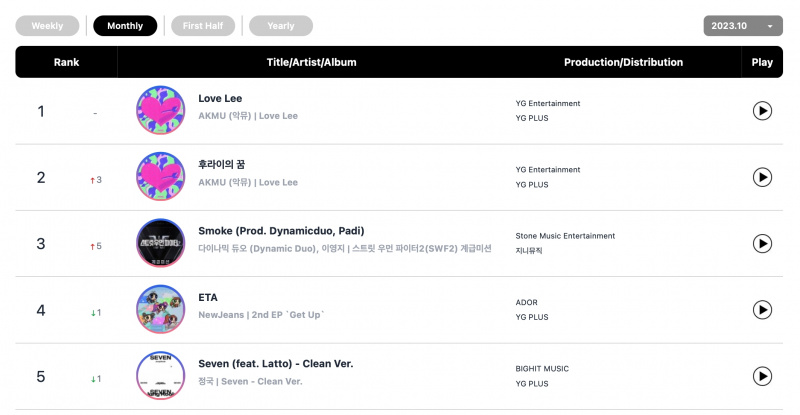Click the dropdown arrow beside 2023.10
The height and width of the screenshot is (415, 800).
(x=770, y=26)
